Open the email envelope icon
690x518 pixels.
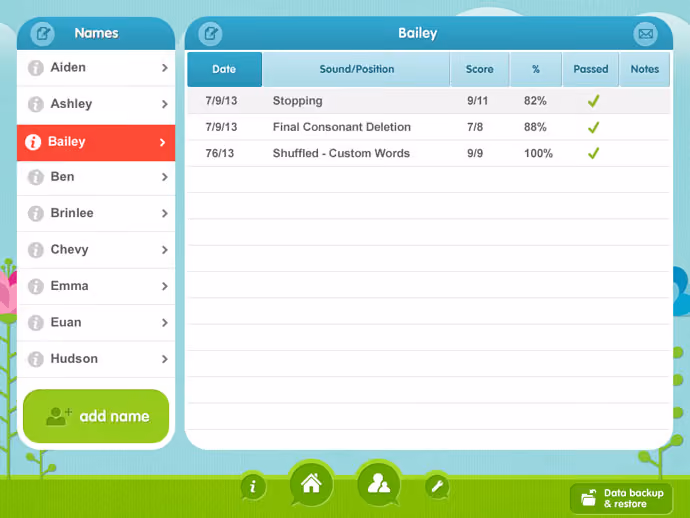point(646,33)
